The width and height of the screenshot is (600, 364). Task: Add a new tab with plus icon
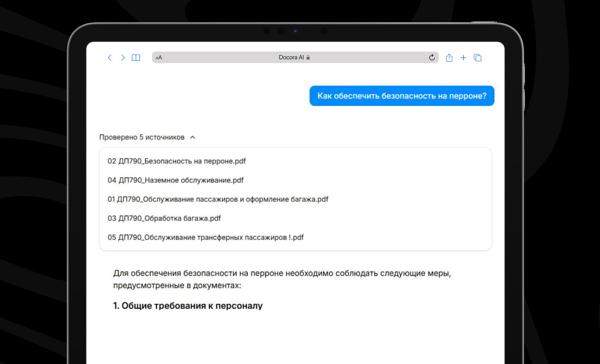463,58
